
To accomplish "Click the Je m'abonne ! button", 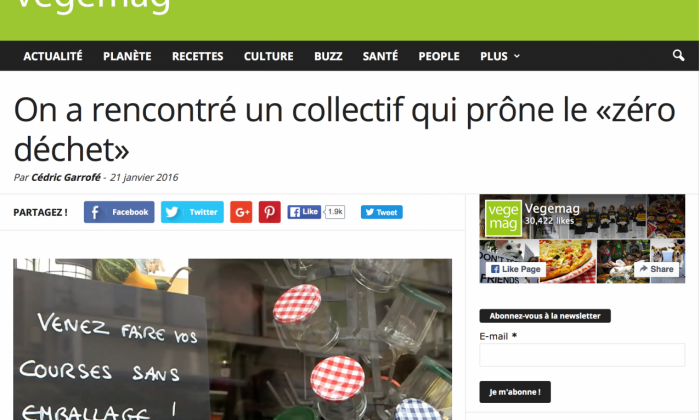I will (x=515, y=392).
